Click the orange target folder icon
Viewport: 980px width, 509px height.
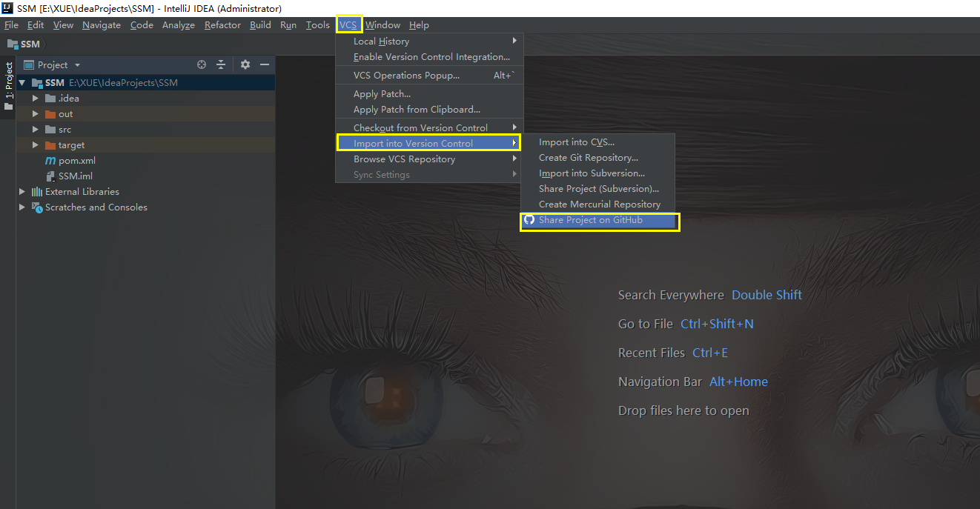tap(50, 145)
